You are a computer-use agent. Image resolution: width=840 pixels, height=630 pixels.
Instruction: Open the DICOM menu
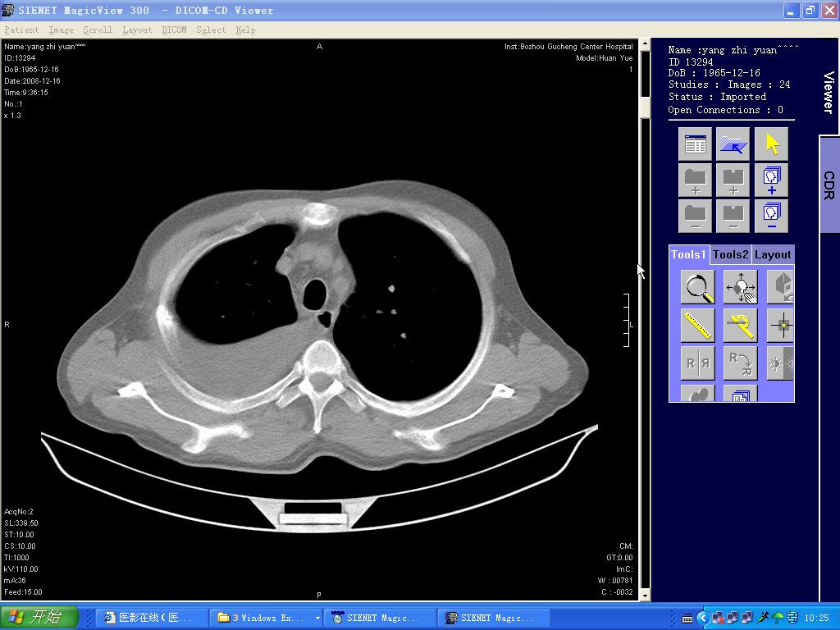(x=174, y=30)
